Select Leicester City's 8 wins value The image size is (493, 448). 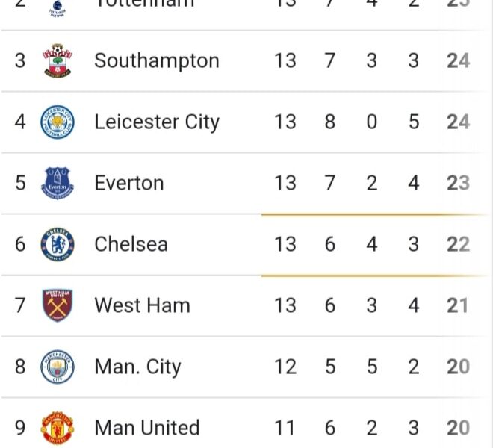click(330, 122)
